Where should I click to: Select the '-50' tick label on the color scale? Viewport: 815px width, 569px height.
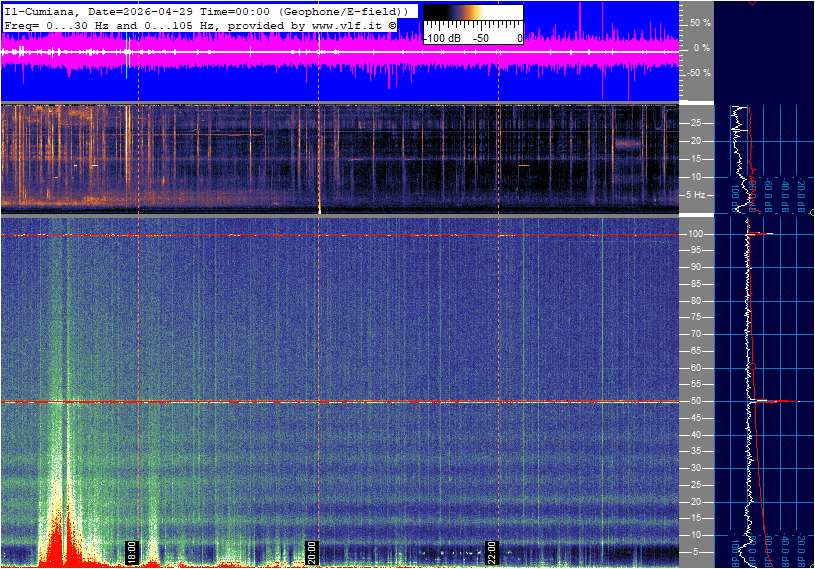point(480,38)
